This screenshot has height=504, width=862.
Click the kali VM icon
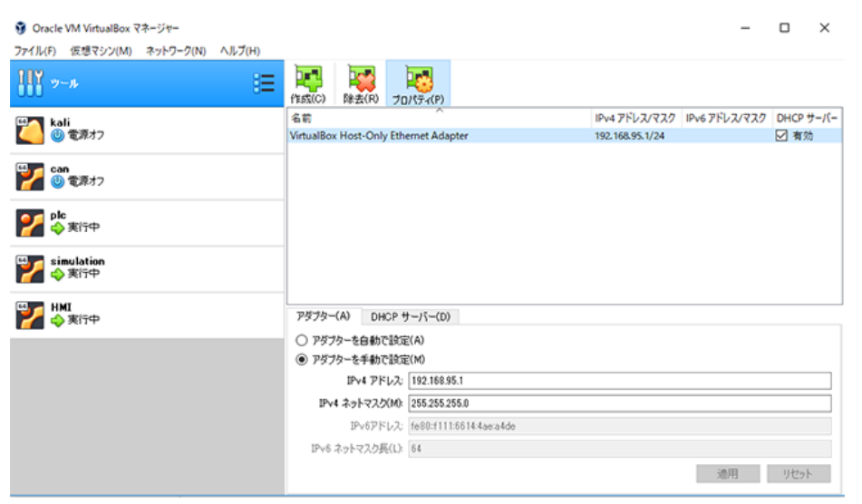(30, 131)
